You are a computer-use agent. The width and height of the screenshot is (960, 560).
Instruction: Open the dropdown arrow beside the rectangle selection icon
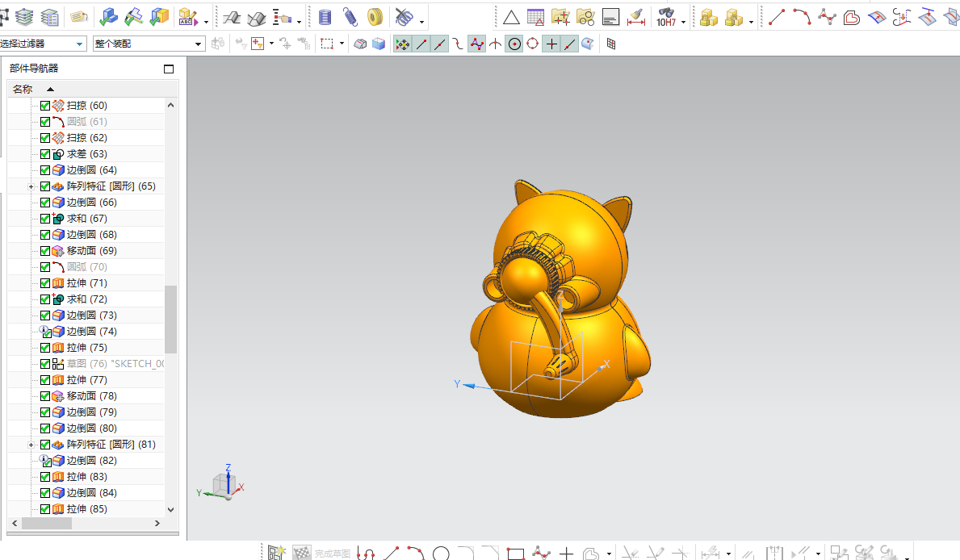342,44
